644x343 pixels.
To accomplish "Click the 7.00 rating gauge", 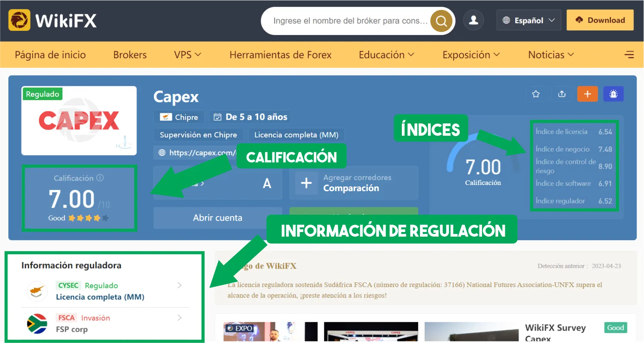I will click(483, 161).
